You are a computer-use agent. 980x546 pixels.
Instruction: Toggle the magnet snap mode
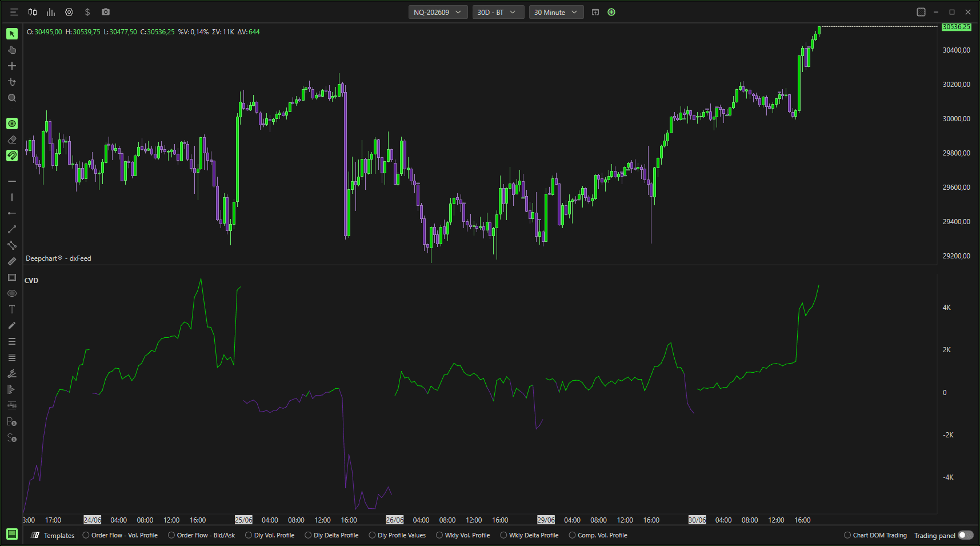click(12, 156)
